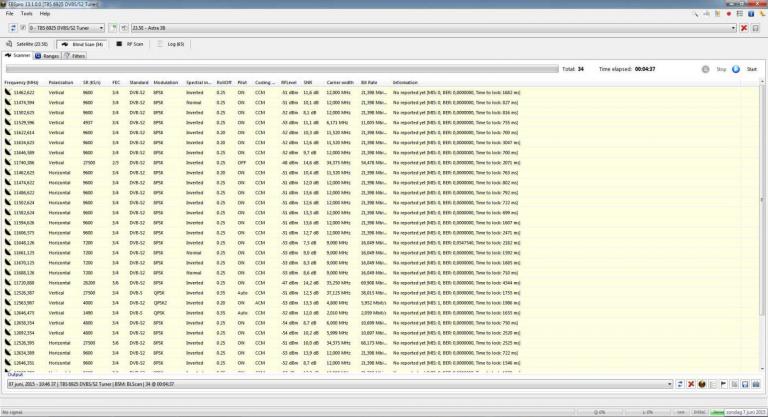The height and width of the screenshot is (417, 768).
Task: Click the Stop scan button
Action: pos(714,69)
